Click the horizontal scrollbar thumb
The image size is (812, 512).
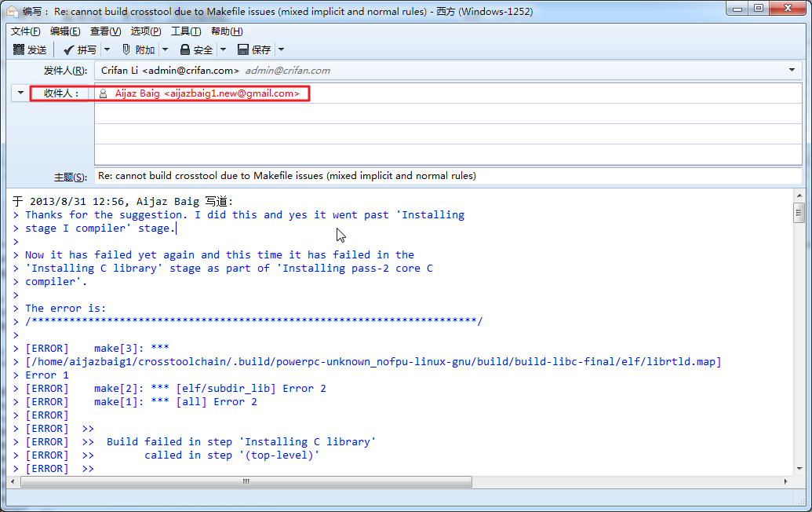[246, 481]
